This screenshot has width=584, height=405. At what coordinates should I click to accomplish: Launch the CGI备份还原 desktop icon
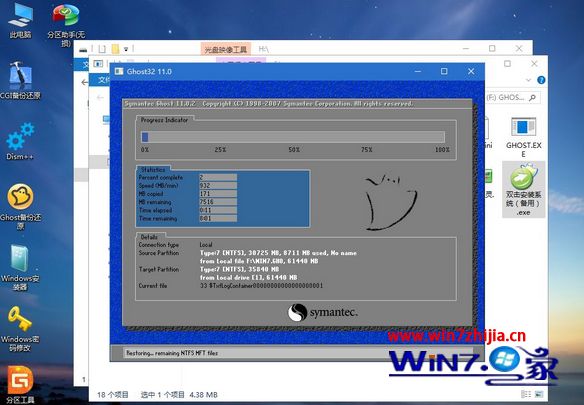[20, 81]
